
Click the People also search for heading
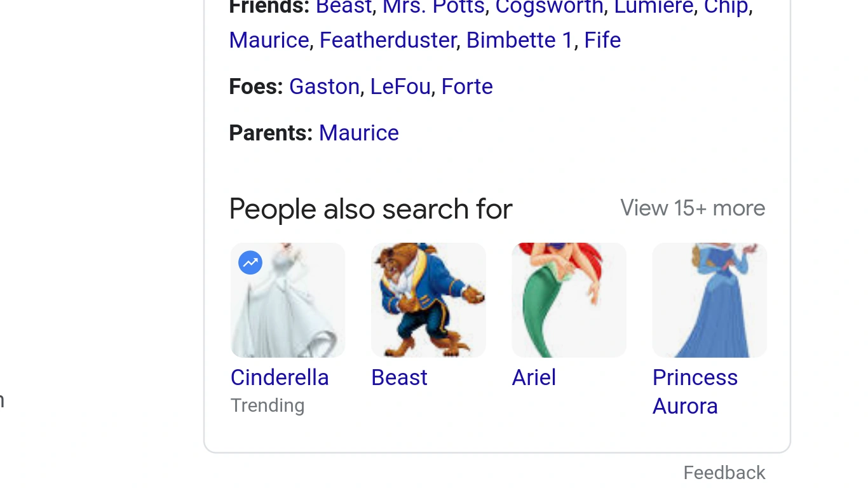370,209
